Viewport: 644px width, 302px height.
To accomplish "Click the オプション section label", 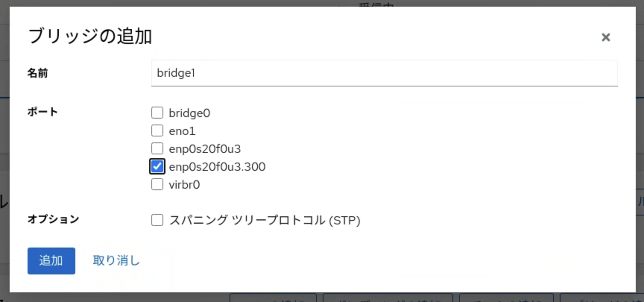I will coord(53,220).
